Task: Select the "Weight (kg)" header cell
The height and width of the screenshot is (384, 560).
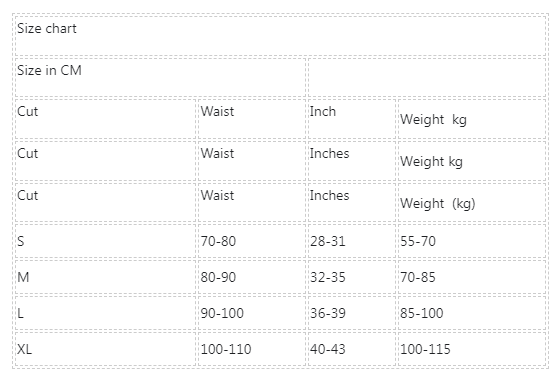Action: [x=472, y=202]
